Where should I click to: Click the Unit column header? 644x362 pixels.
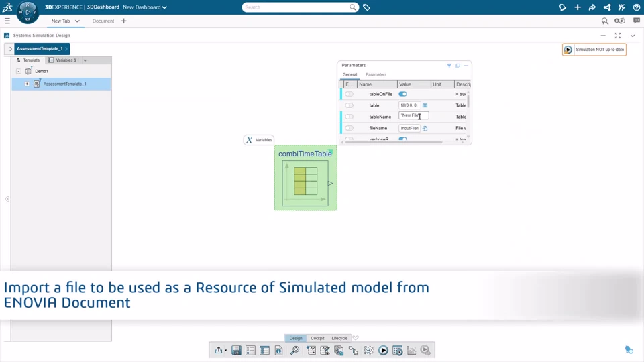442,84
